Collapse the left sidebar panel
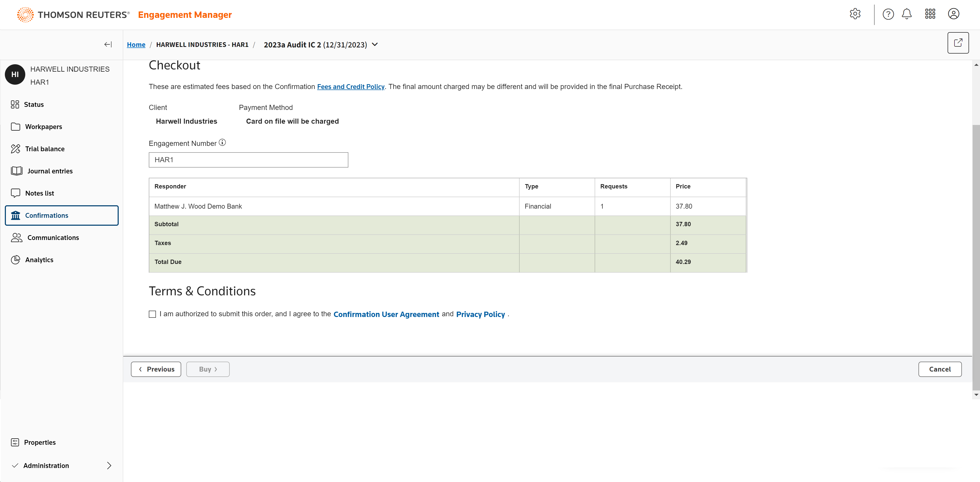 pos(108,44)
